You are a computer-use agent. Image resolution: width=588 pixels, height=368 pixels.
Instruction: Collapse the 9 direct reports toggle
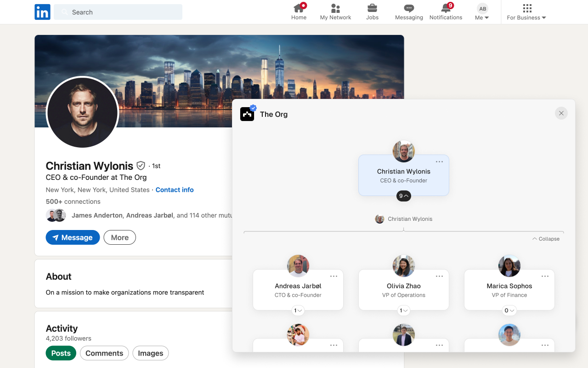pyautogui.click(x=404, y=196)
